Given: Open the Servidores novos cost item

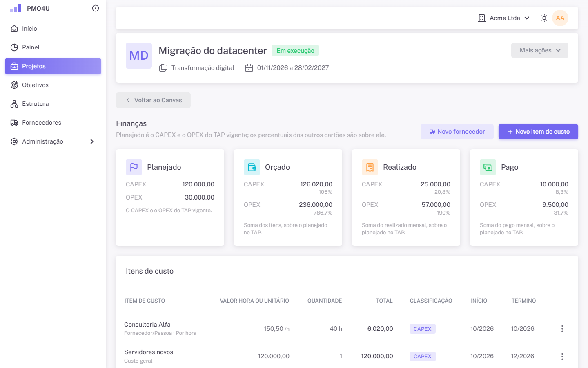Looking at the screenshot, I should pyautogui.click(x=149, y=352).
